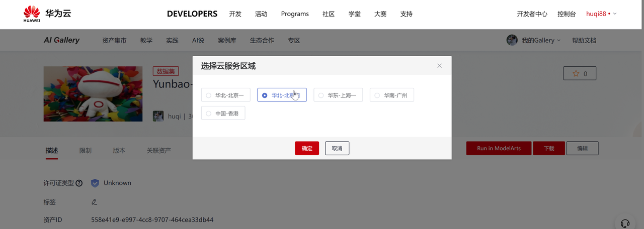Open the 生态合作 nav item
The width and height of the screenshot is (644, 229).
click(x=262, y=40)
